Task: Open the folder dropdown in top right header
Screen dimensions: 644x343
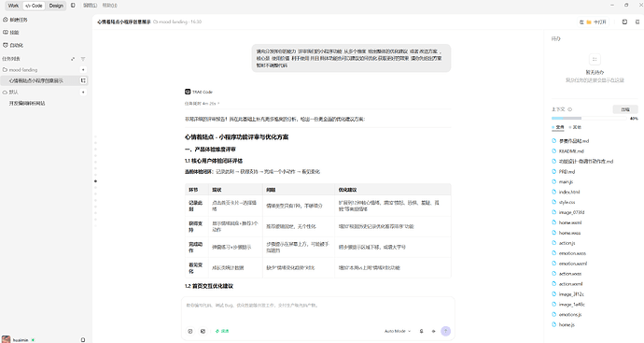Action: click(x=594, y=21)
